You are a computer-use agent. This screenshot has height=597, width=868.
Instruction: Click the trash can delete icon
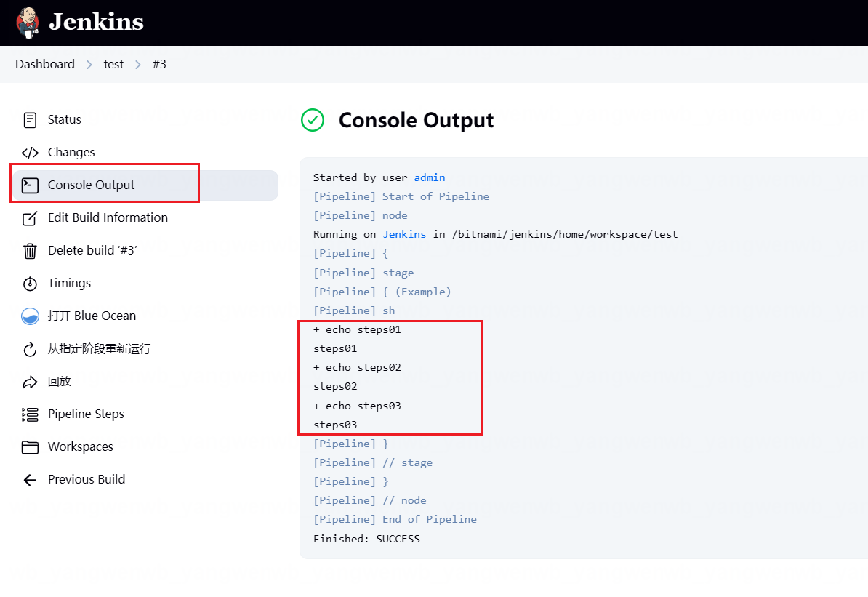pyautogui.click(x=30, y=251)
